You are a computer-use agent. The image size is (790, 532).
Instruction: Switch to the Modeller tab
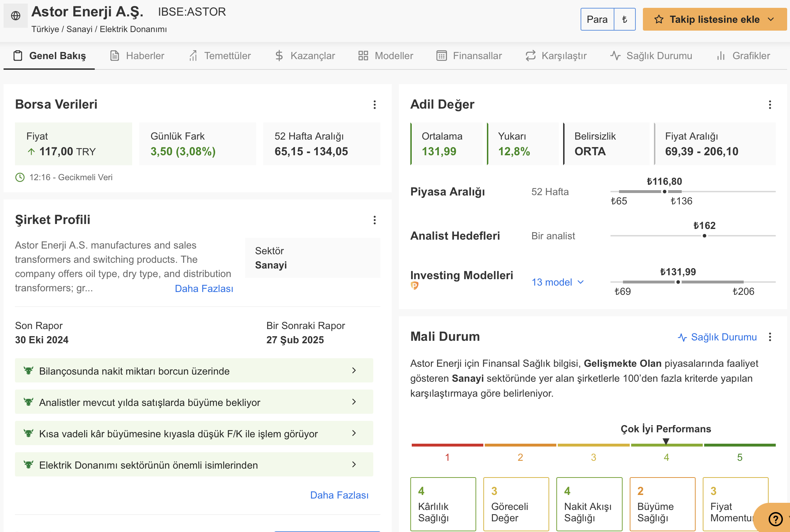[x=386, y=56]
